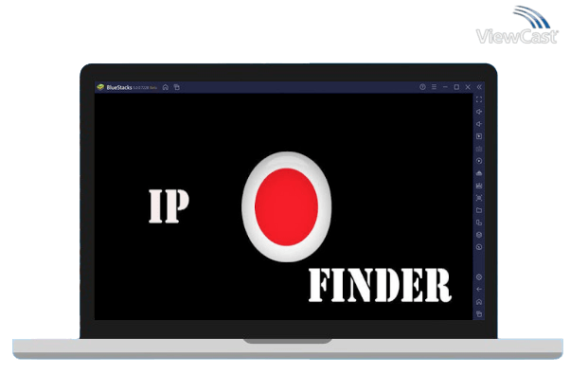Image resolution: width=570 pixels, height=392 pixels.
Task: Open the circular play macro icon
Action: (x=479, y=161)
